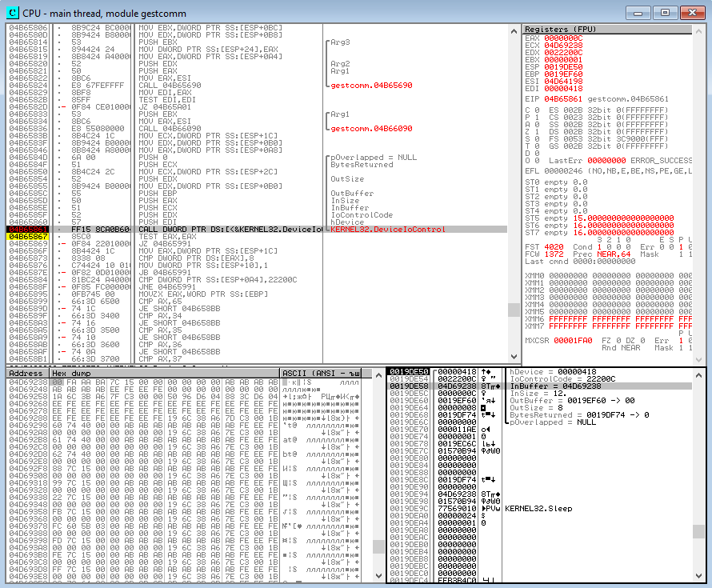This screenshot has height=588, width=712.
Task: Select dump row at address 04D69238
Action: 184,382
